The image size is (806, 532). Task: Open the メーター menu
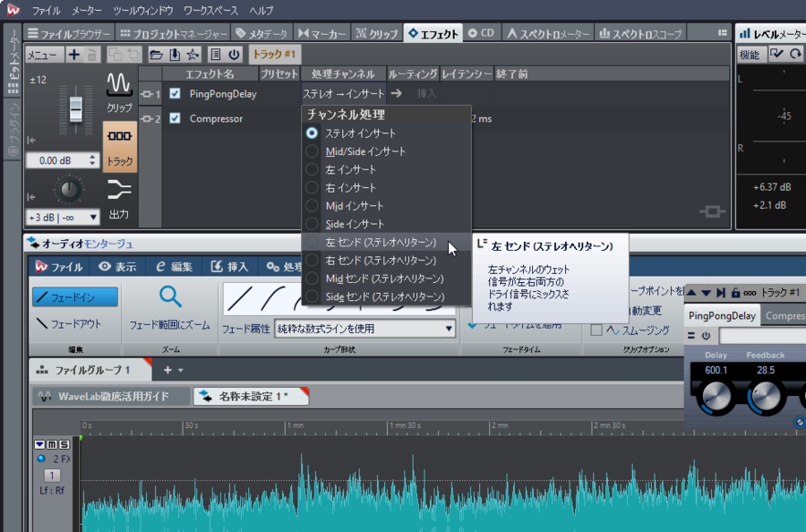[87, 10]
